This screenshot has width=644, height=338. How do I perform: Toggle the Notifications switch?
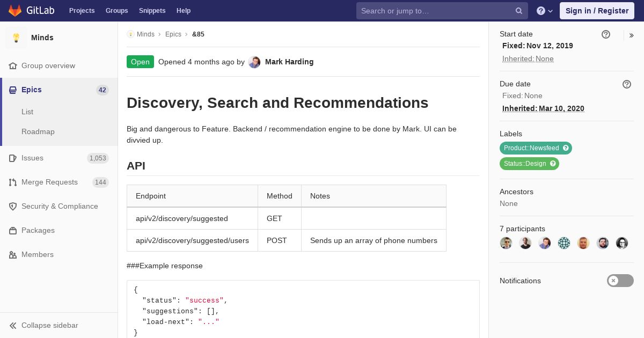[620, 281]
